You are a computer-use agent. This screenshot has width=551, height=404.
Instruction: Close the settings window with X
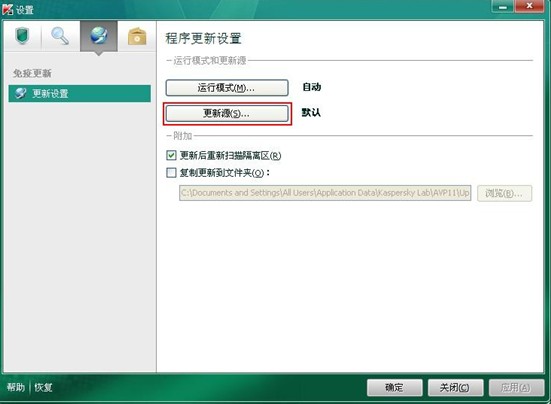(530, 7)
